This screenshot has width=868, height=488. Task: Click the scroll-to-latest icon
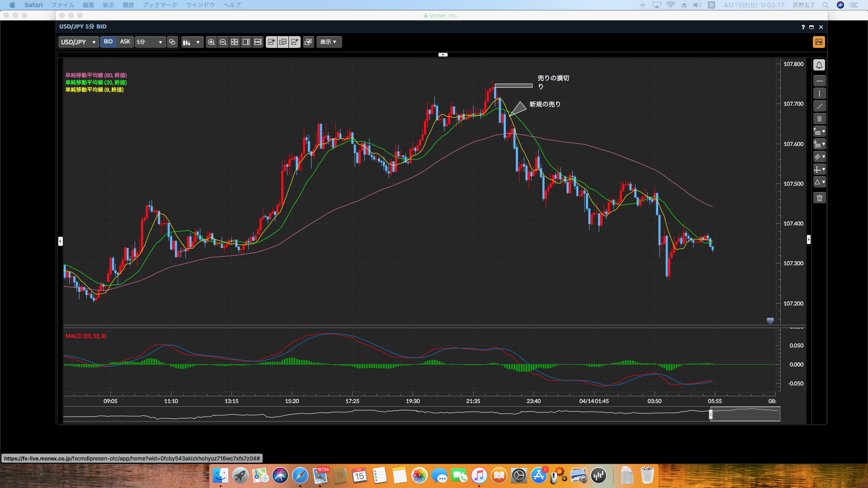point(258,42)
